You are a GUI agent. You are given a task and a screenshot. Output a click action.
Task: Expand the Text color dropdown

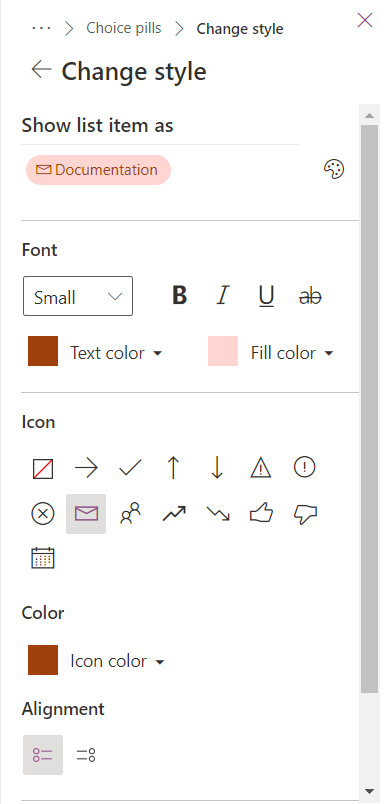(116, 353)
